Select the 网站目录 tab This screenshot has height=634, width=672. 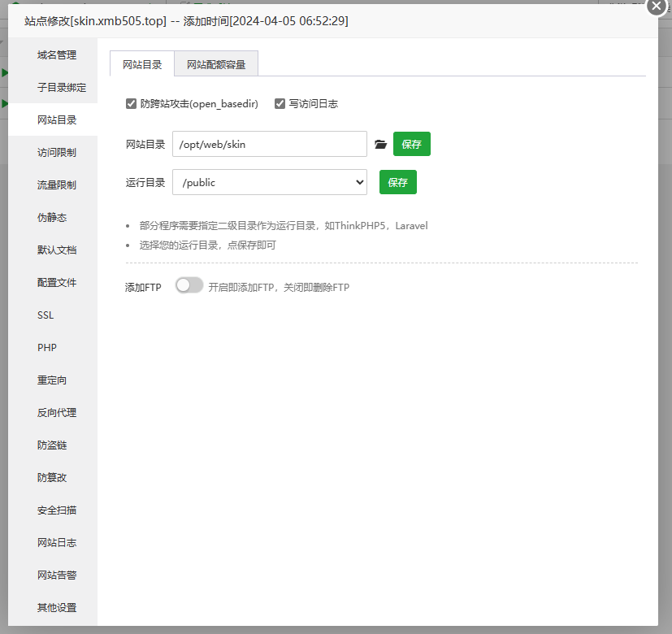(x=142, y=64)
